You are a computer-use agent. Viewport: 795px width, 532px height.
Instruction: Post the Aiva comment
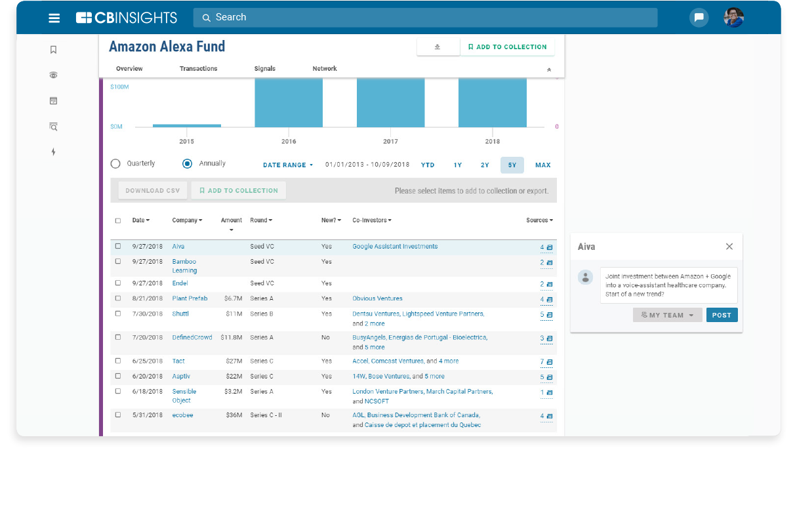click(722, 315)
